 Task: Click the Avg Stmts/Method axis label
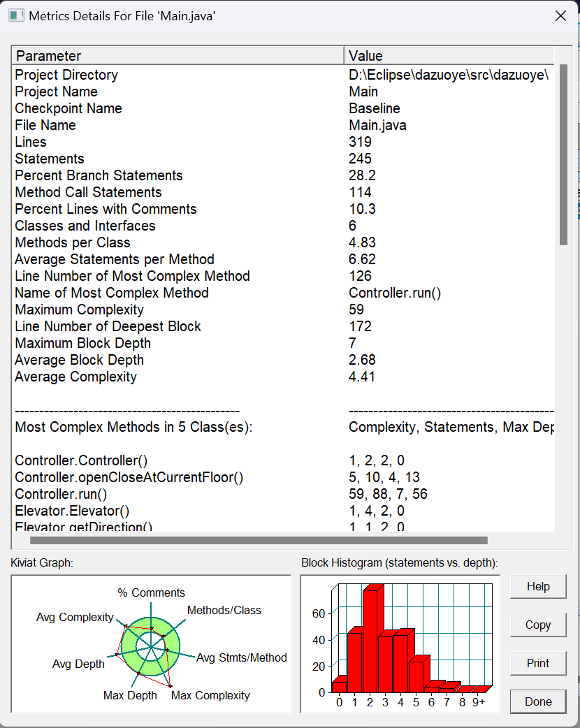coord(242,657)
